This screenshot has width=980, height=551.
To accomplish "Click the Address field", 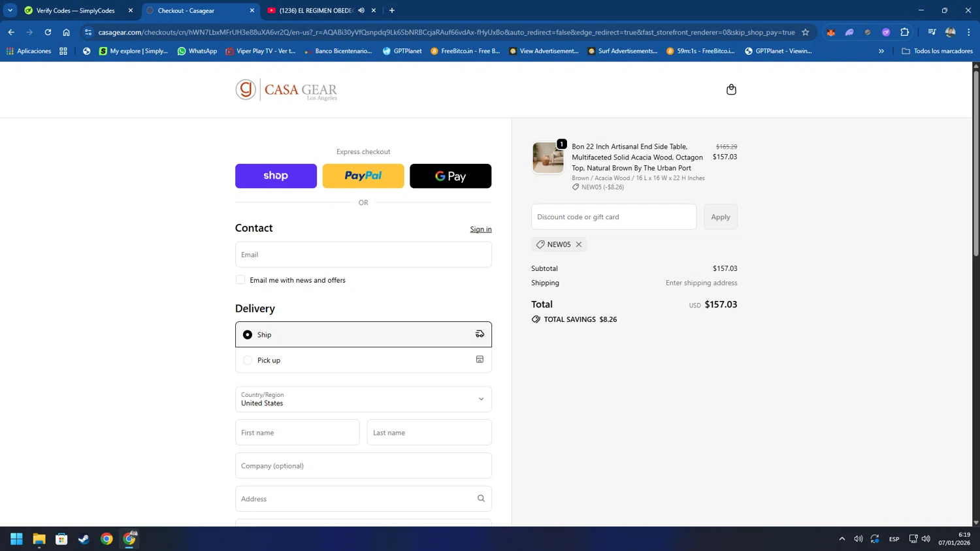I will click(x=363, y=499).
